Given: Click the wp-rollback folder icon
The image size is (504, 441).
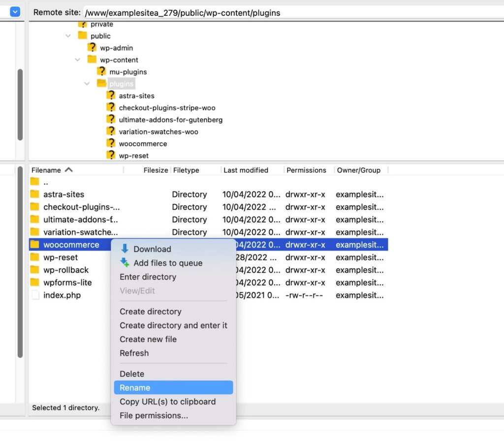Looking at the screenshot, I should 35,270.
